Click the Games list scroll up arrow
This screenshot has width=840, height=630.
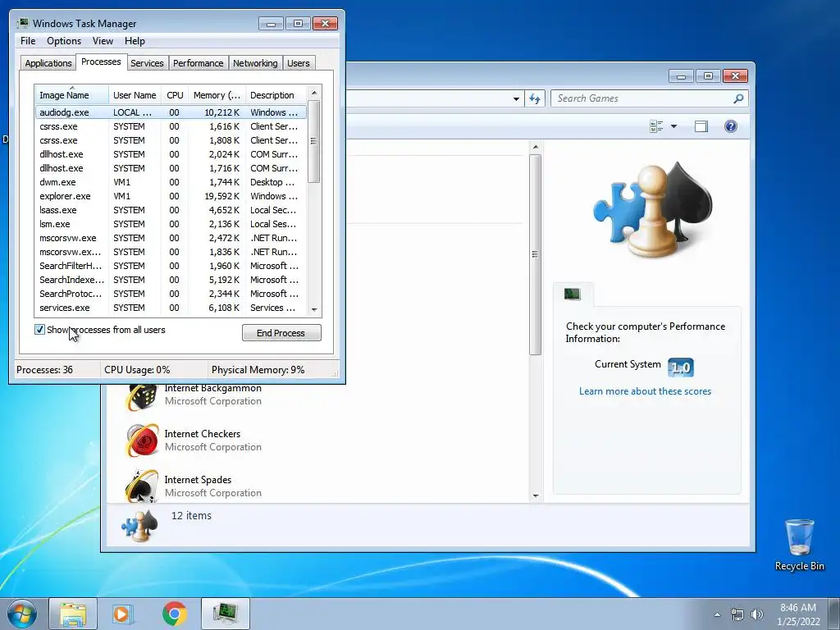(x=536, y=147)
